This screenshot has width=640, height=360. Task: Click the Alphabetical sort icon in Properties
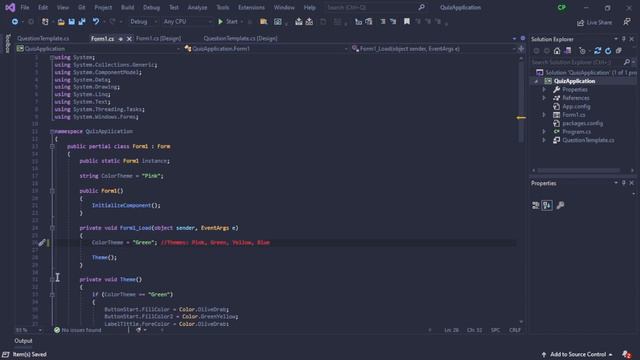click(547, 205)
